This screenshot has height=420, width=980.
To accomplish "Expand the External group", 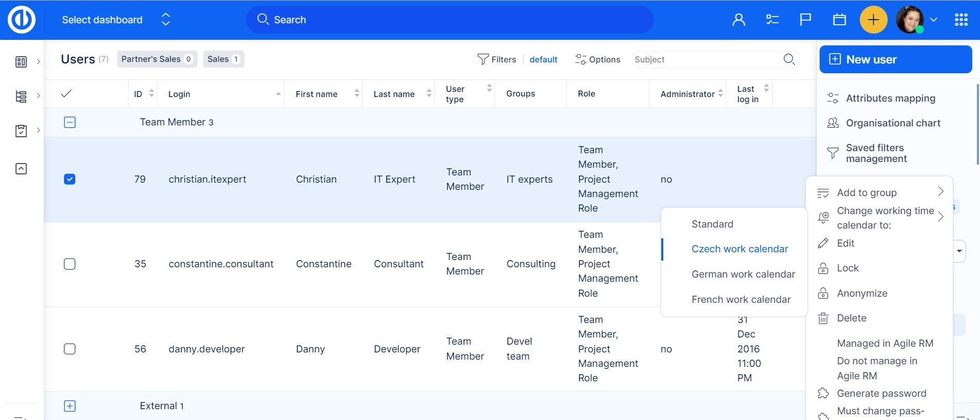I will (x=70, y=406).
